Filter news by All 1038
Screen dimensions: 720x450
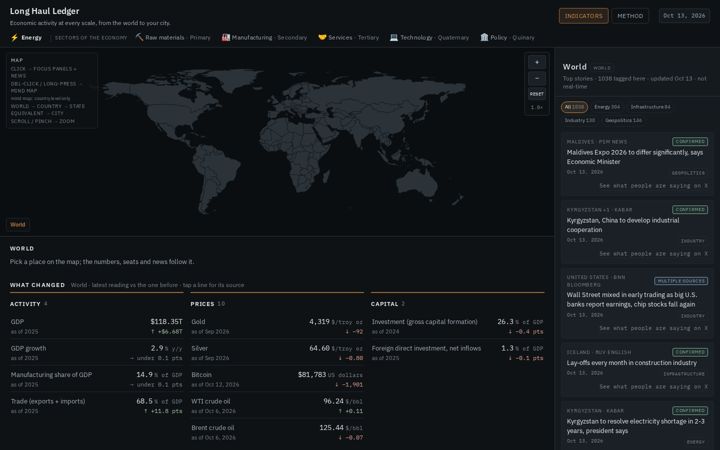coord(574,107)
